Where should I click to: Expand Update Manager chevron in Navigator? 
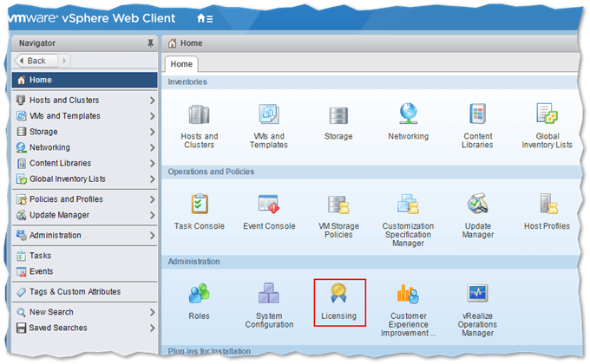click(152, 215)
